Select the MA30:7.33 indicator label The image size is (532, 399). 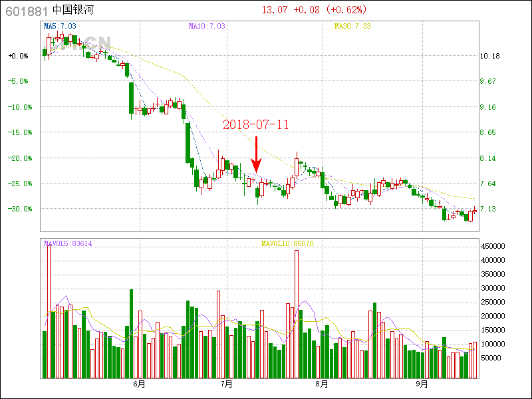pos(352,26)
